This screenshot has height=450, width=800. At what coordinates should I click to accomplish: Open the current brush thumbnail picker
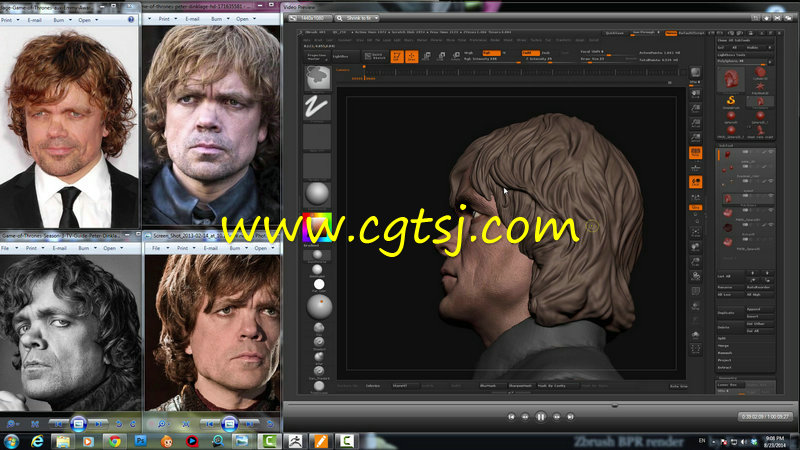pos(317,78)
